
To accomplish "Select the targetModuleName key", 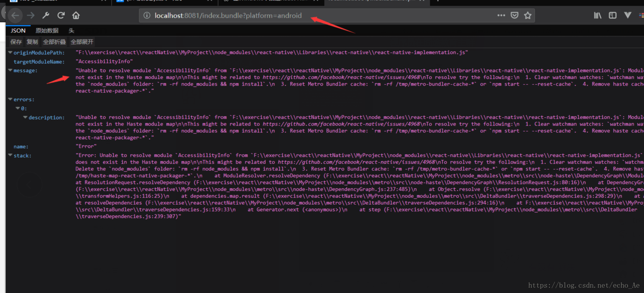I will [x=39, y=61].
